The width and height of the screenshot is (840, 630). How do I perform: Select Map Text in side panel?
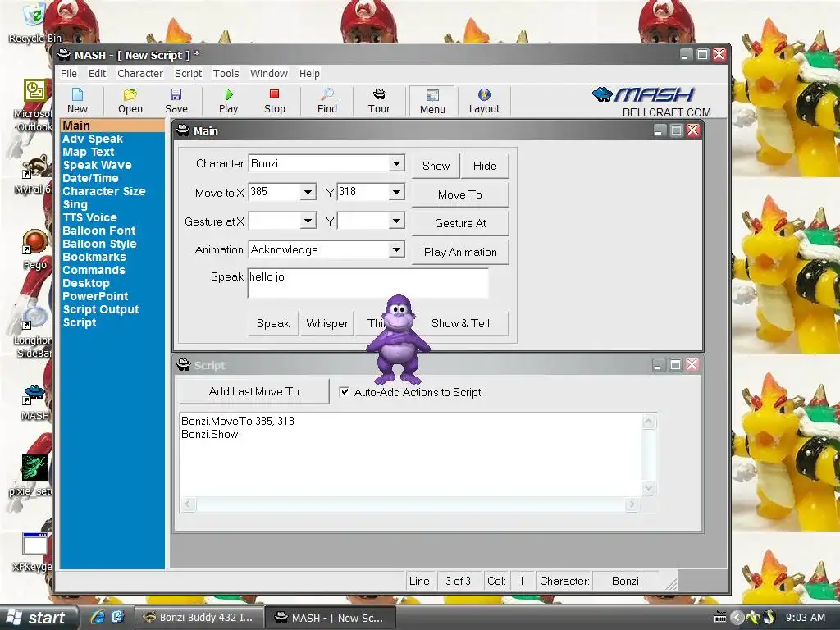89,152
